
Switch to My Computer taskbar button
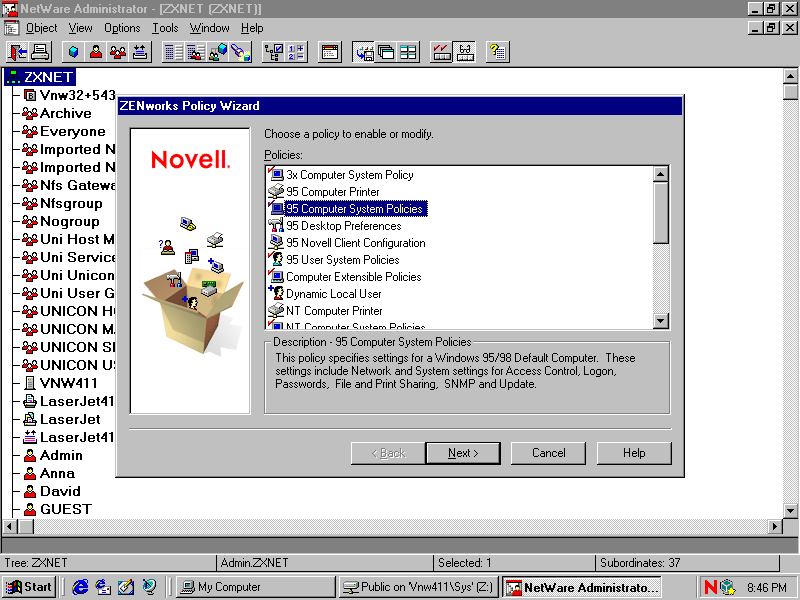pos(255,587)
